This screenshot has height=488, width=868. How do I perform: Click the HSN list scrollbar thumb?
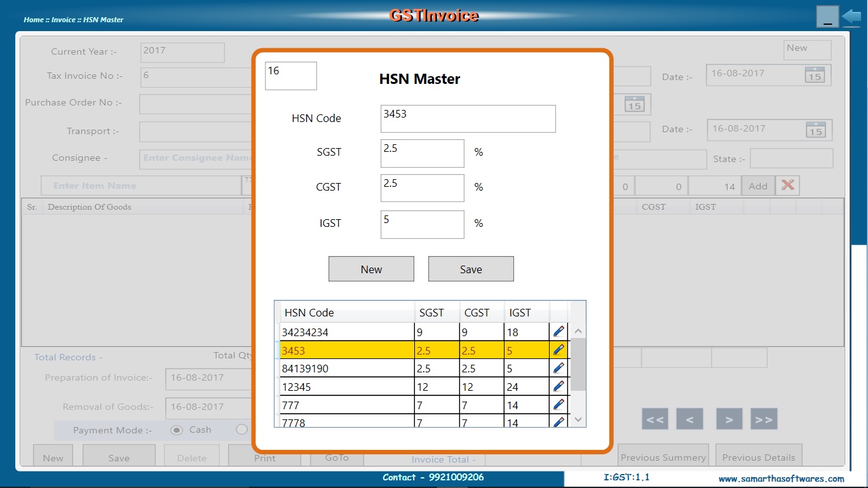[x=578, y=365]
